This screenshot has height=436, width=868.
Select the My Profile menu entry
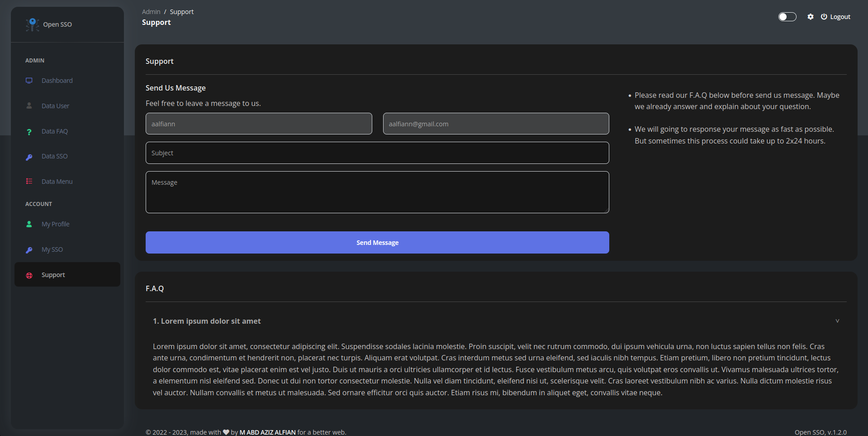[x=55, y=224]
